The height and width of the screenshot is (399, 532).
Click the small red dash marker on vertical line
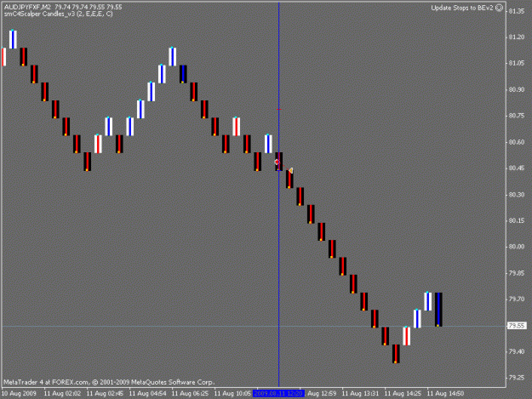click(279, 109)
